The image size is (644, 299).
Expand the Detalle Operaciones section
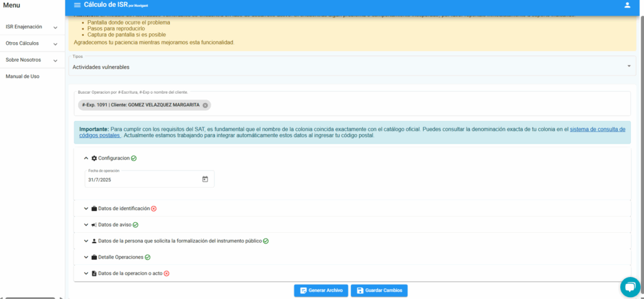pos(86,257)
